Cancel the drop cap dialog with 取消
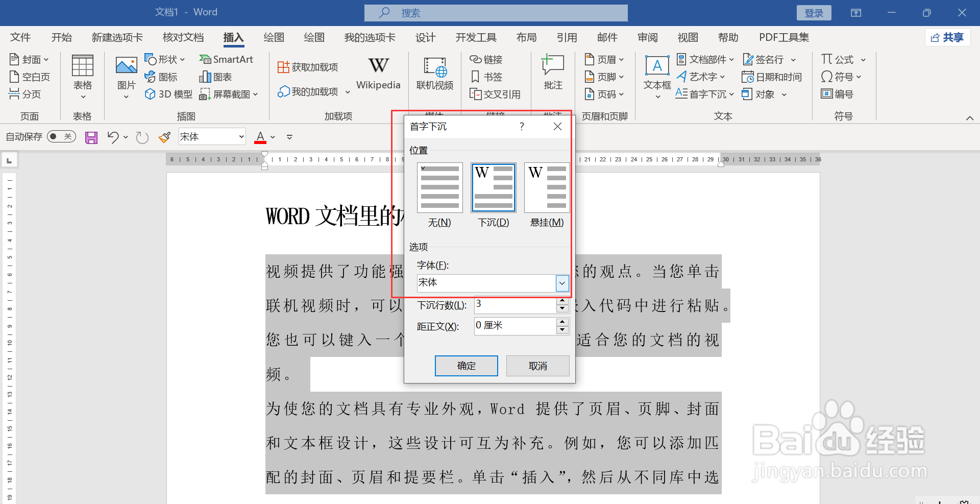Image resolution: width=980 pixels, height=504 pixels. pos(537,366)
